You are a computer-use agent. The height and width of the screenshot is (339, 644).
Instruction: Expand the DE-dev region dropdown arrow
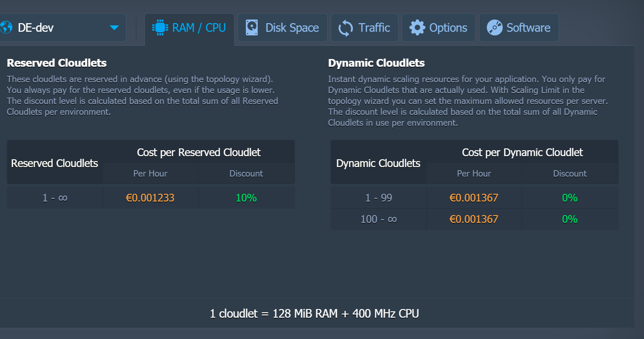coord(114,28)
